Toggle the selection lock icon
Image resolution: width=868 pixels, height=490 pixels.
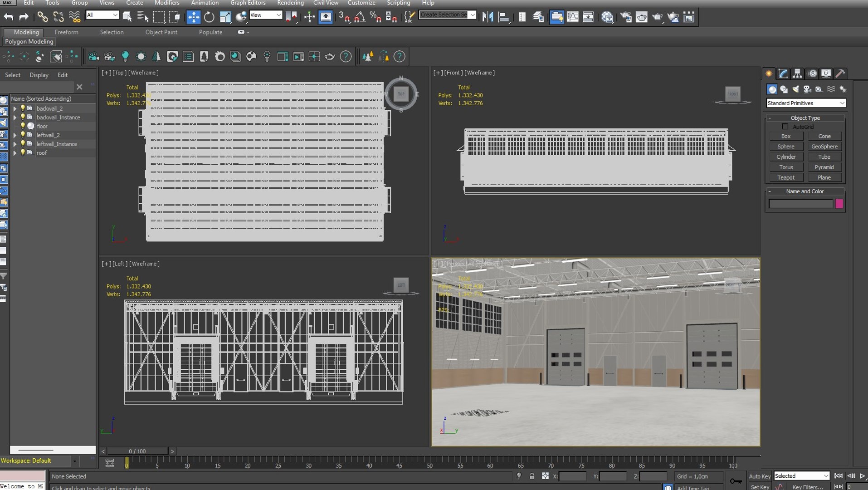[532, 476]
